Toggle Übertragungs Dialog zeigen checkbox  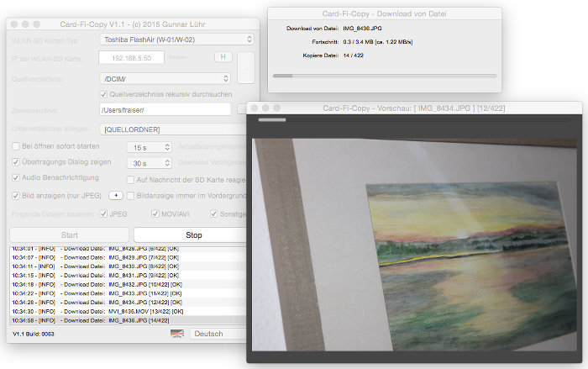pos(16,161)
